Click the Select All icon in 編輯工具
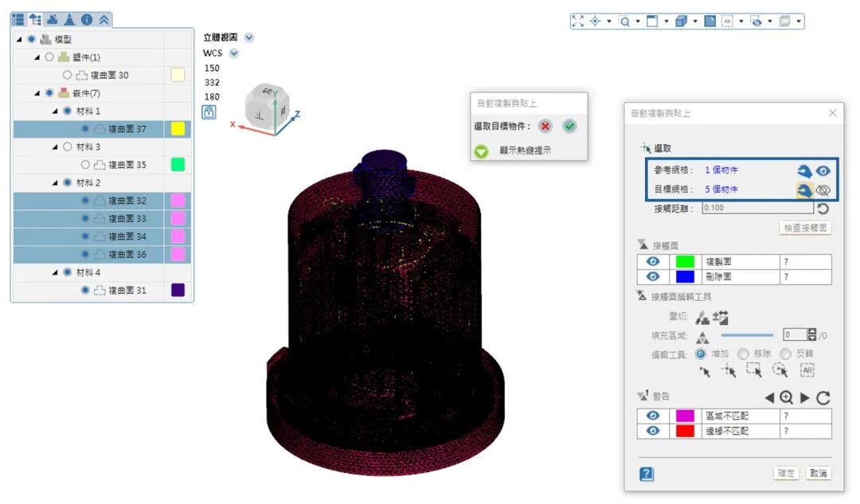The height and width of the screenshot is (504, 860). pyautogui.click(x=807, y=370)
